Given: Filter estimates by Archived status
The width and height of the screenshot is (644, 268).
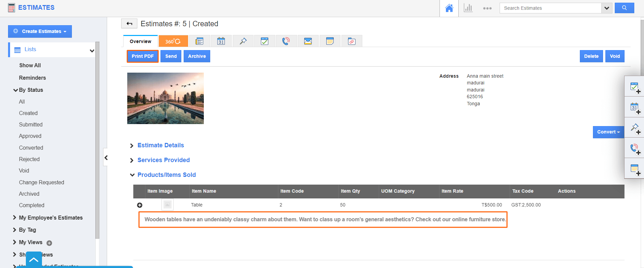Looking at the screenshot, I should [29, 194].
